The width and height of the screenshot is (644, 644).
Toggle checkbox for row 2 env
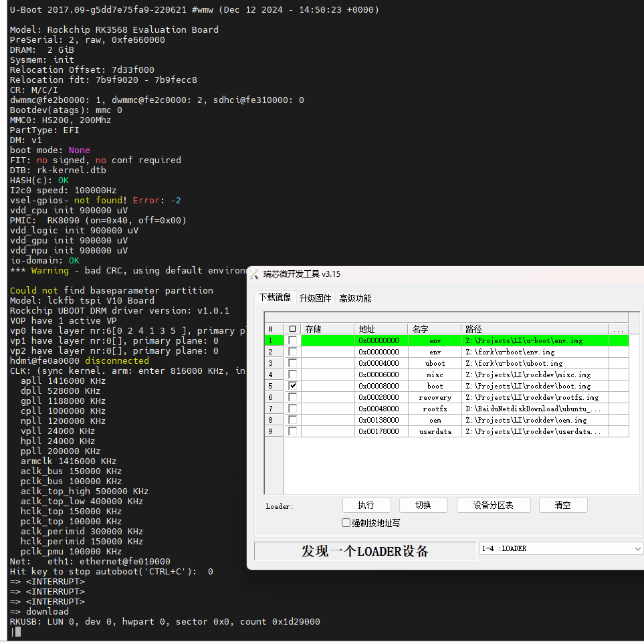pos(292,352)
